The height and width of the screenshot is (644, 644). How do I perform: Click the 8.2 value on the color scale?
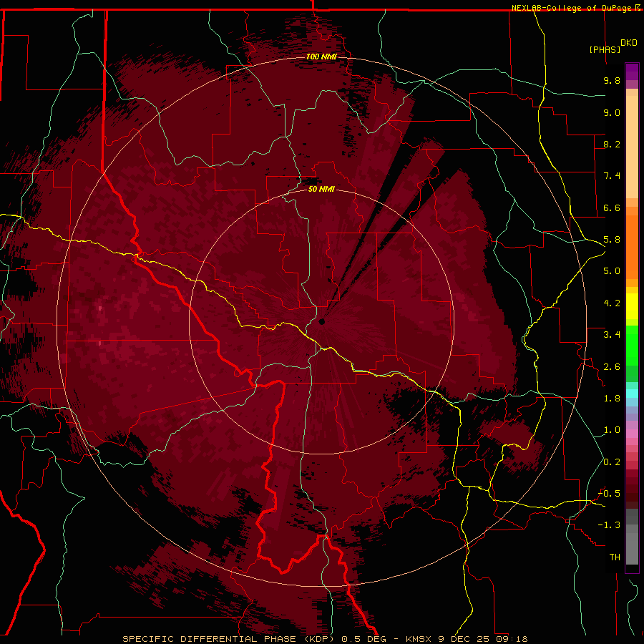click(x=612, y=144)
